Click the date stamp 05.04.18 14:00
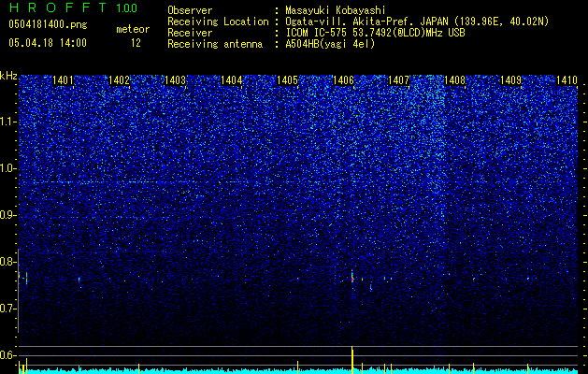Image resolution: width=588 pixels, height=374 pixels. click(x=48, y=43)
